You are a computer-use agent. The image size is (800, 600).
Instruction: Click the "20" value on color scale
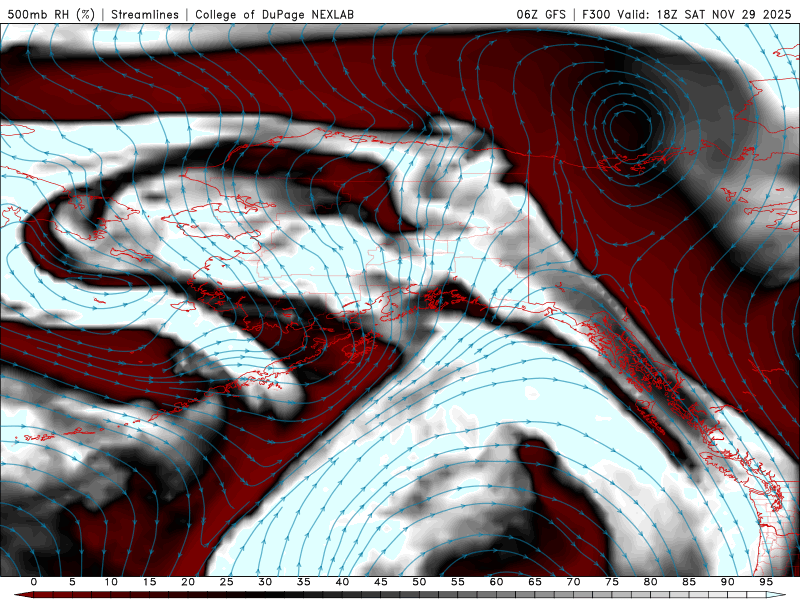188,582
